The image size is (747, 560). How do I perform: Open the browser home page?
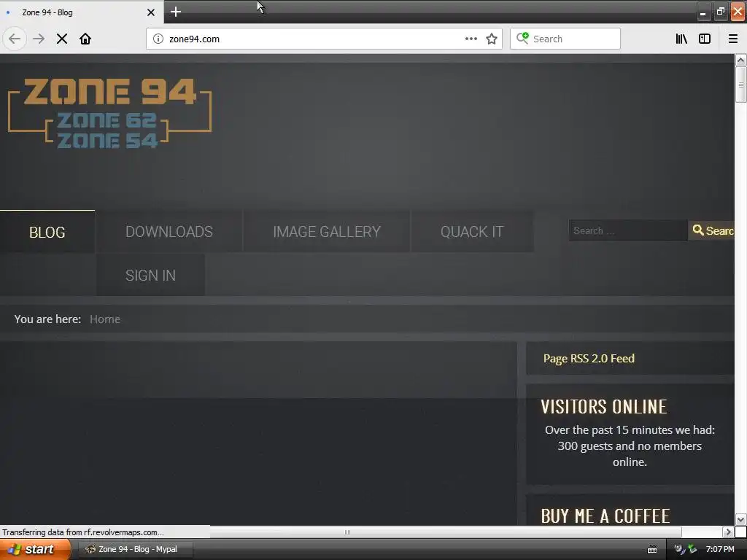click(85, 39)
